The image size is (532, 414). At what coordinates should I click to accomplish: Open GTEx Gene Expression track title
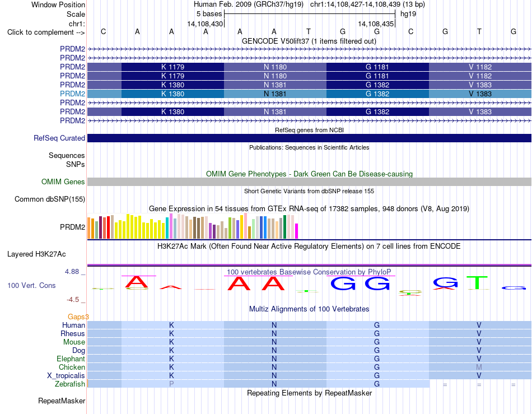[x=309, y=209]
